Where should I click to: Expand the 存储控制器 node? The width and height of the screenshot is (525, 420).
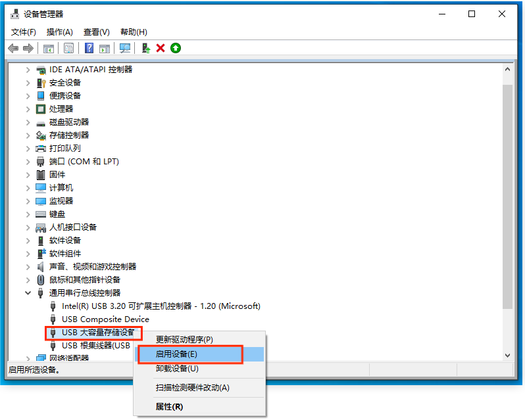coord(28,135)
